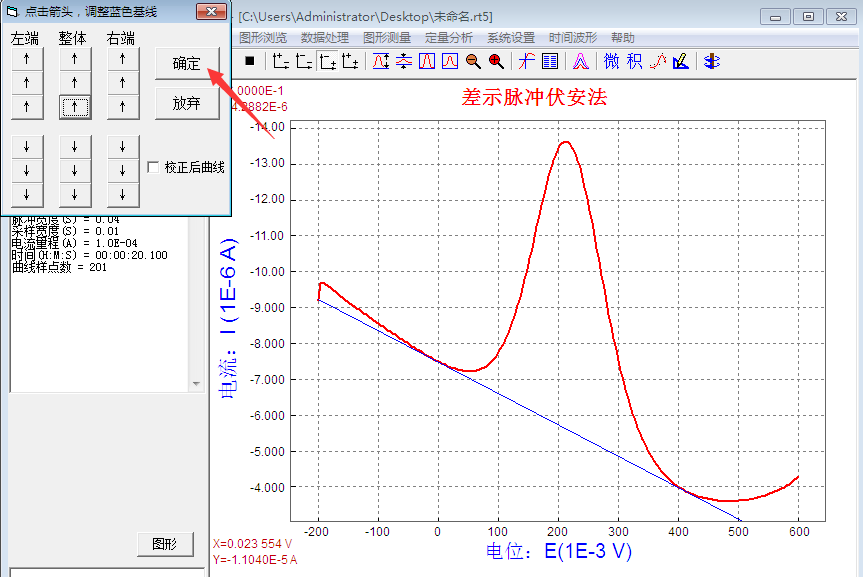Viewport: 863px width, 577px height.
Task: Click the rightmost blue-red toolbar icon
Action: click(711, 61)
